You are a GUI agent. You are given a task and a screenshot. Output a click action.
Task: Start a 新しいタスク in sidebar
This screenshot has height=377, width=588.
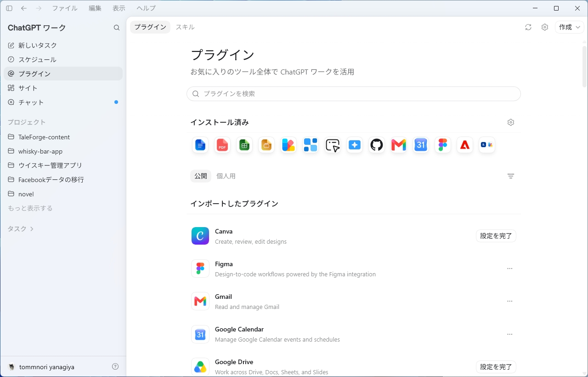63,45
